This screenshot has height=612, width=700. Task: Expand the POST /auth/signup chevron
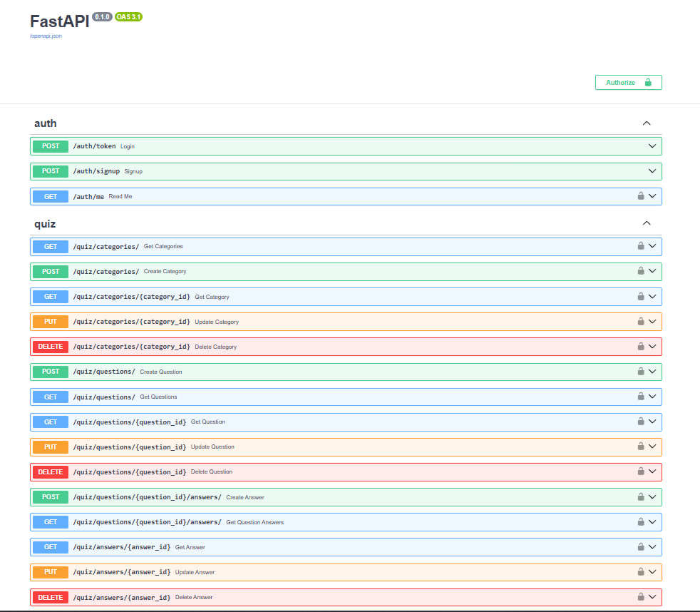(x=652, y=171)
